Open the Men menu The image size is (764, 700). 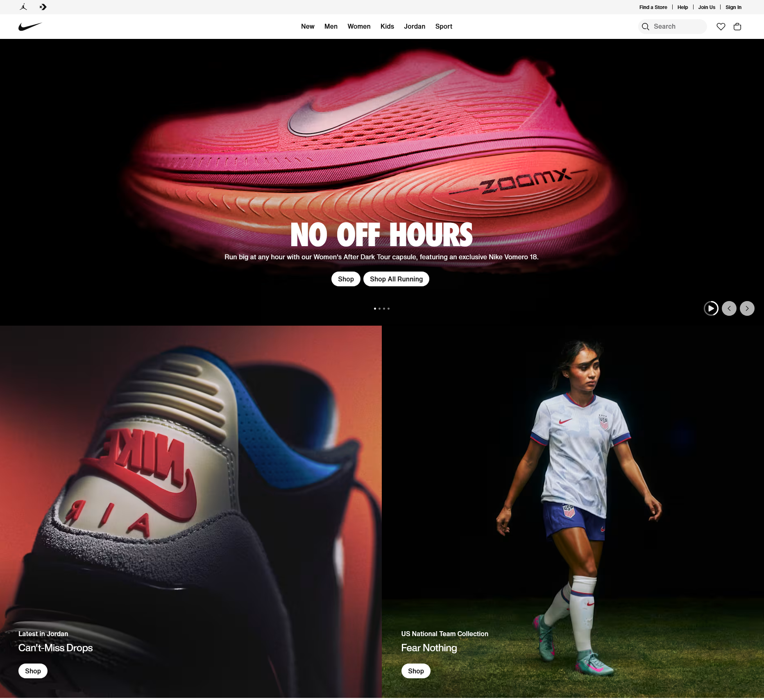tap(331, 26)
